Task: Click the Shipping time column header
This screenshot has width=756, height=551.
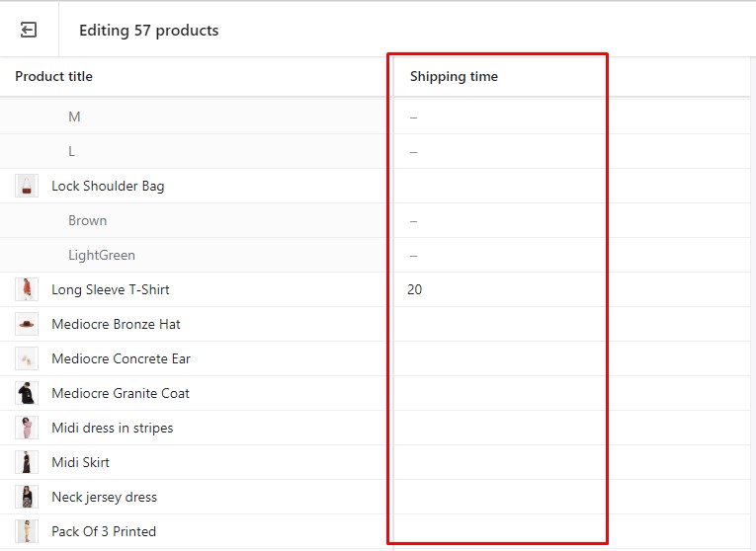Action: pos(454,77)
